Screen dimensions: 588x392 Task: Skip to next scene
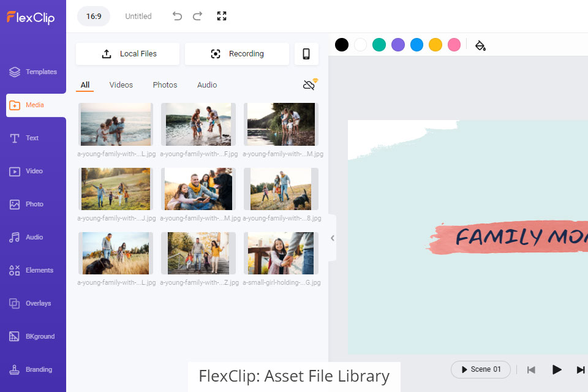tap(581, 370)
